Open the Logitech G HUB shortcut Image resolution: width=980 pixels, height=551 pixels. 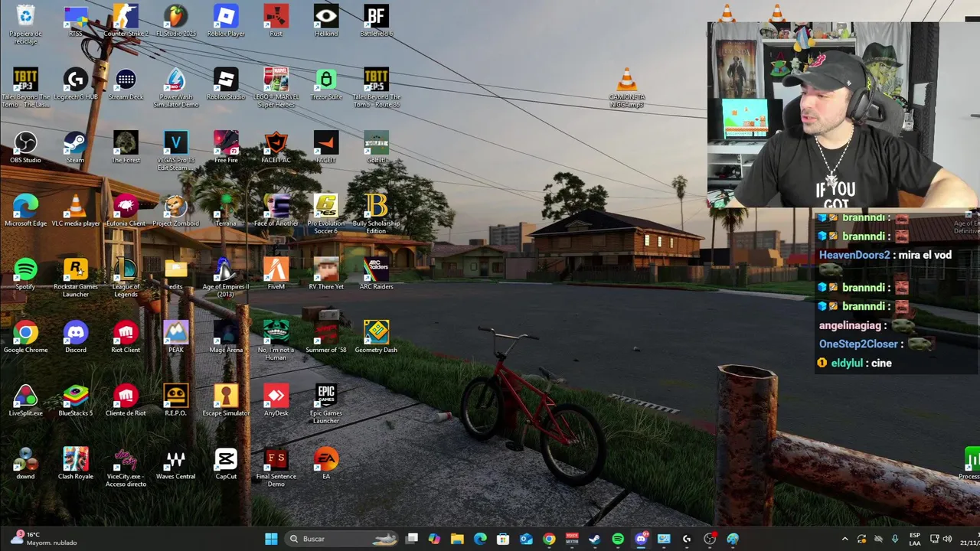(76, 84)
